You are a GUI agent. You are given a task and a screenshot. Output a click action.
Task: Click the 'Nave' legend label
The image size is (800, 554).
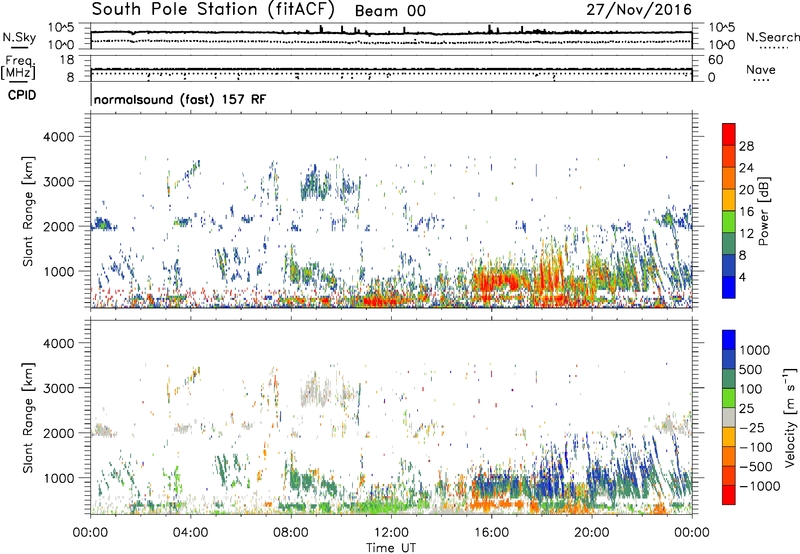coord(761,69)
